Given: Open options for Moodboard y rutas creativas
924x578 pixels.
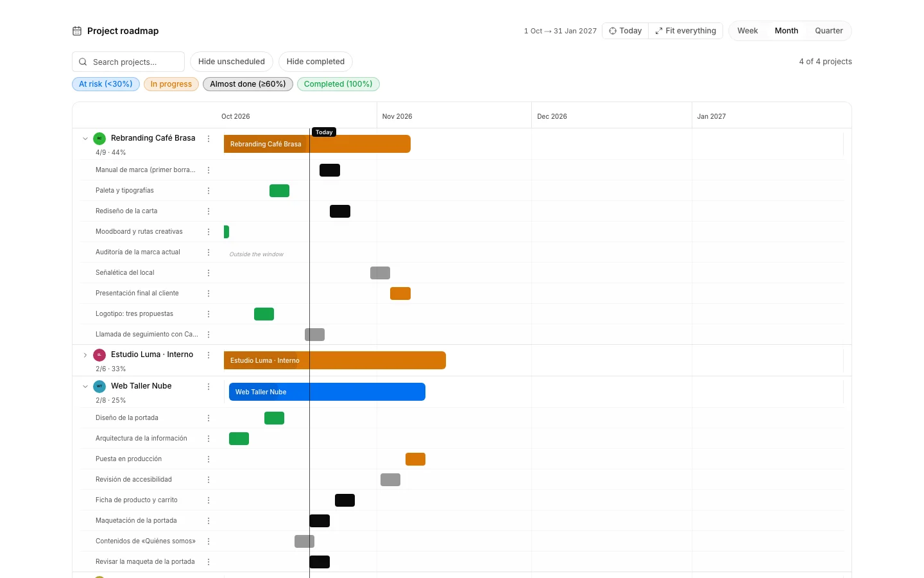Looking at the screenshot, I should [209, 232].
